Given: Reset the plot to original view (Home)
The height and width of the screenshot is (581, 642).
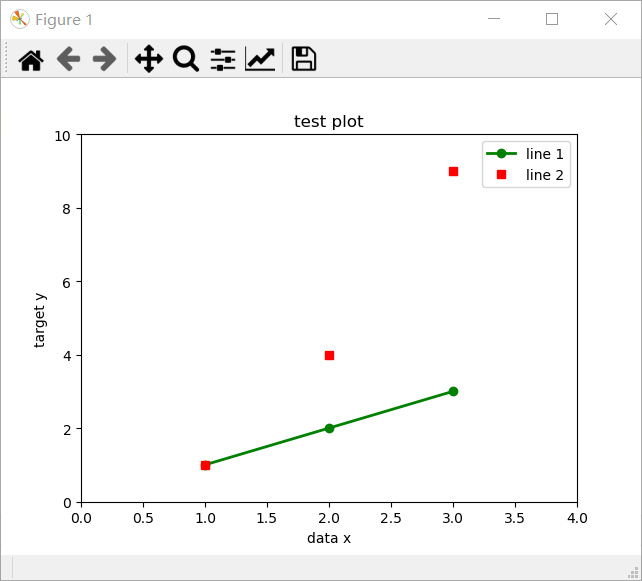Looking at the screenshot, I should 31,59.
